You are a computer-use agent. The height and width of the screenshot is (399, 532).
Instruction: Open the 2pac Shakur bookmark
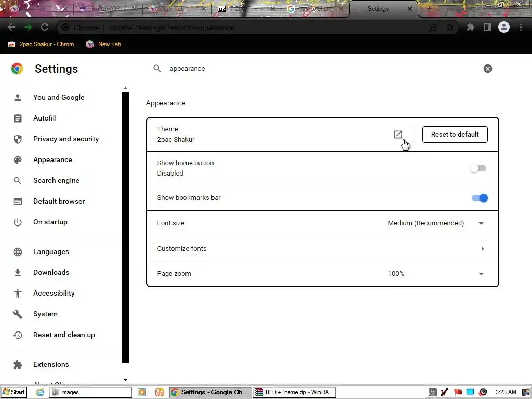(43, 44)
